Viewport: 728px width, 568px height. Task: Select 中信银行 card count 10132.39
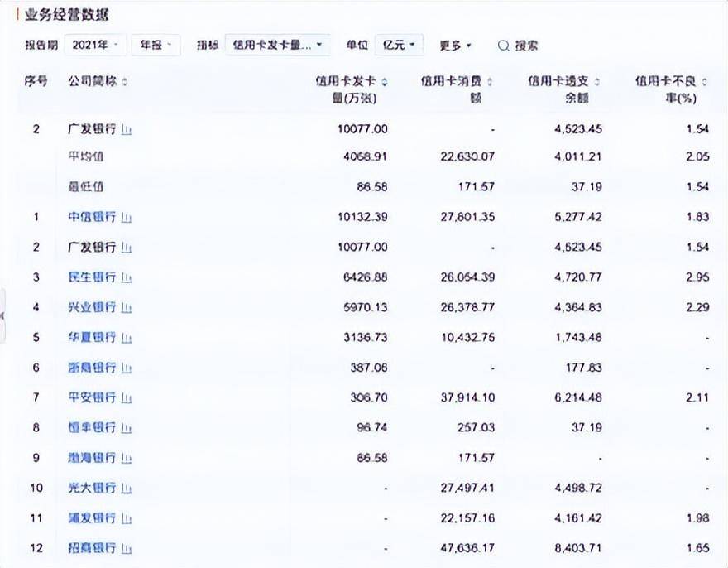[x=362, y=217]
